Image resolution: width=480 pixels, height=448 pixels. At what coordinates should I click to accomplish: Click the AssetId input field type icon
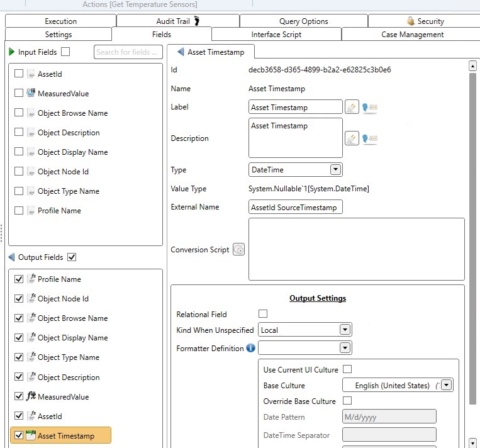coord(31,74)
